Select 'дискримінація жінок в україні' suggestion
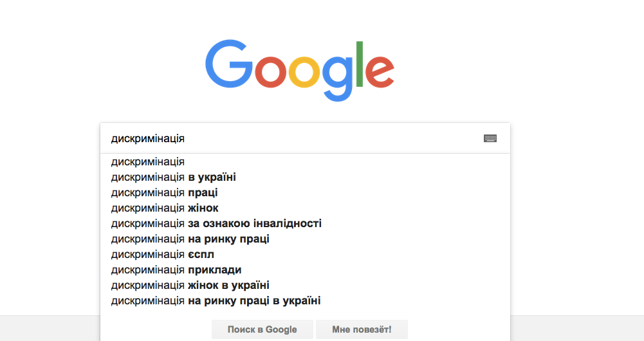This screenshot has width=644, height=341. (190, 285)
